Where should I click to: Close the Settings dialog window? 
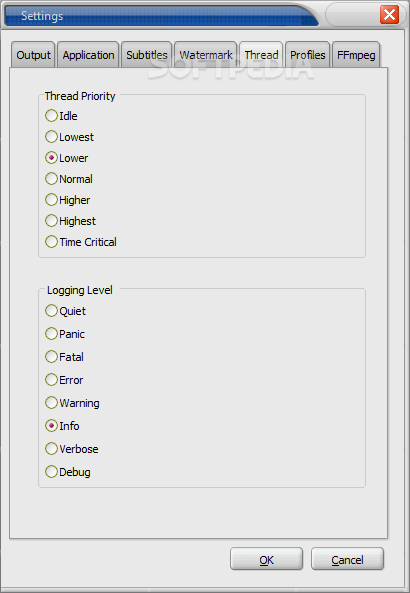389,15
